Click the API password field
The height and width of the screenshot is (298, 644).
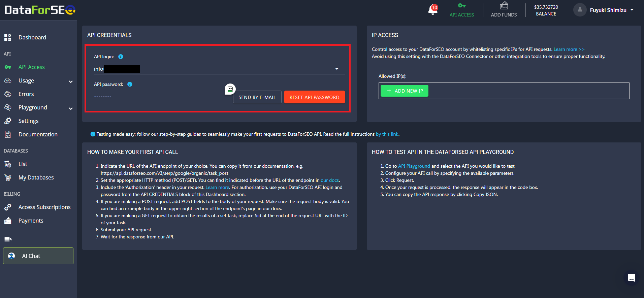[161, 97]
